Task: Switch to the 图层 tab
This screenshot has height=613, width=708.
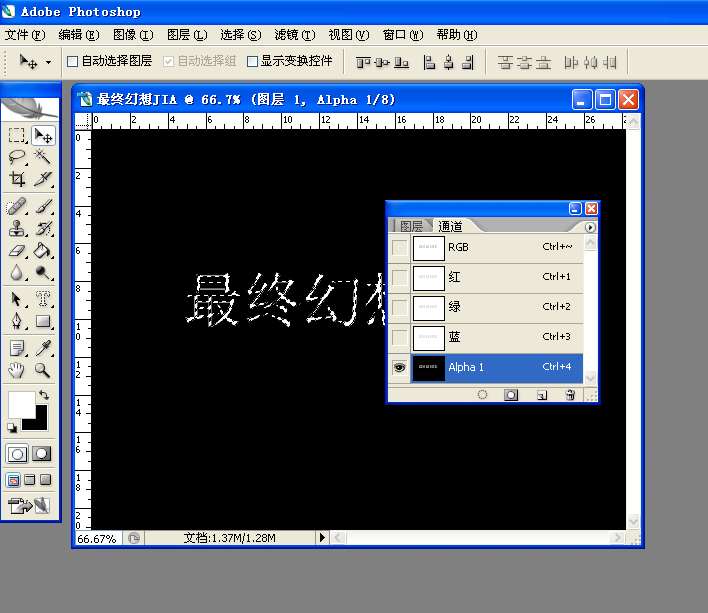Action: click(411, 226)
